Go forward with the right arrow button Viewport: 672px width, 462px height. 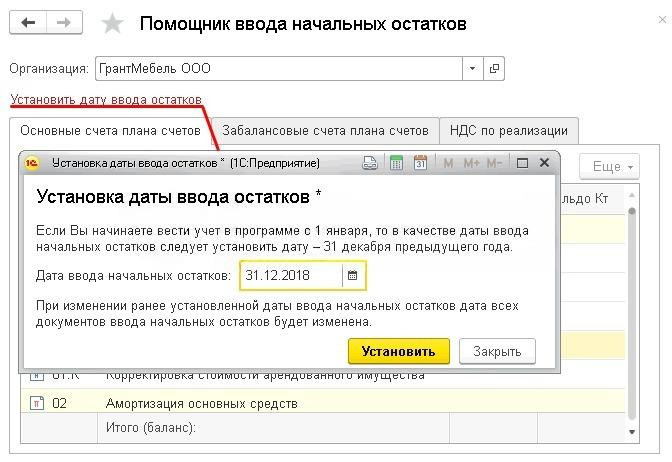click(x=64, y=22)
